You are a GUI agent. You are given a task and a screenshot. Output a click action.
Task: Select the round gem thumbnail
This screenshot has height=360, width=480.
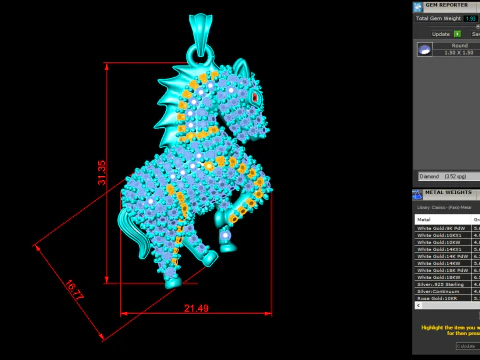[x=425, y=49]
